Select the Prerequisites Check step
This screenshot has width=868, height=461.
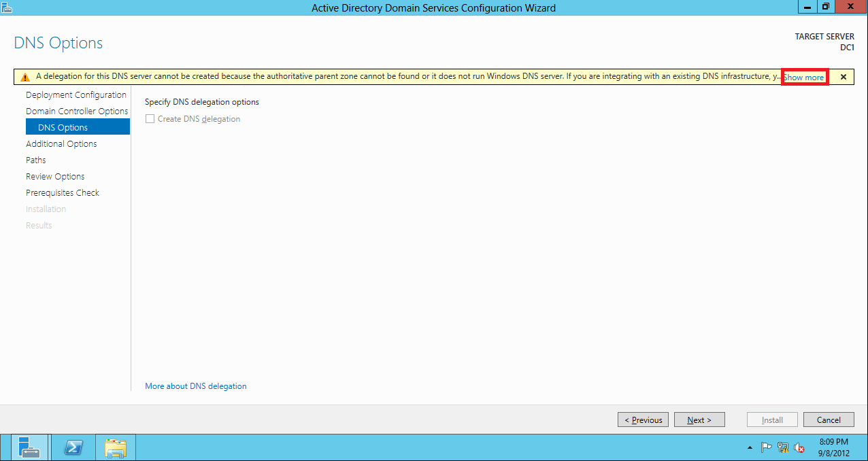click(x=63, y=192)
